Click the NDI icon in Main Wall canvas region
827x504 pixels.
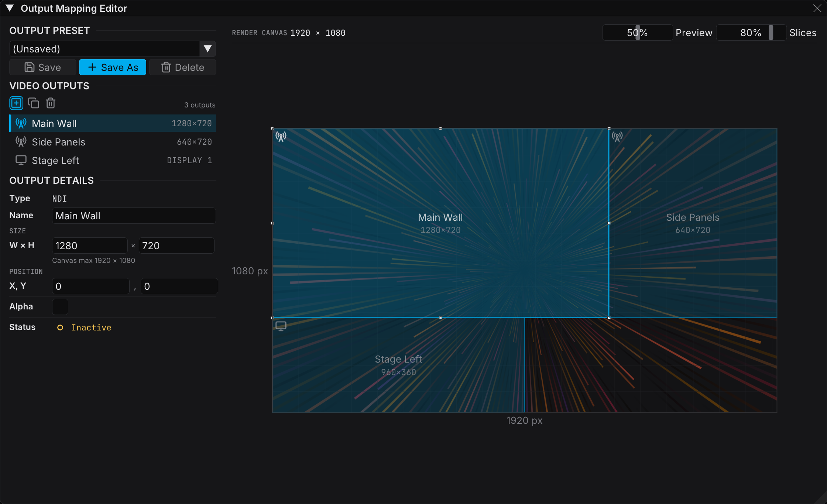point(281,137)
